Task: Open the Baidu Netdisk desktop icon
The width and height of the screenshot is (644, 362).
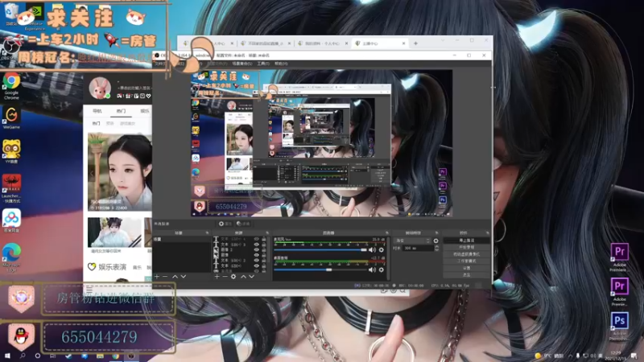Action: [x=11, y=220]
